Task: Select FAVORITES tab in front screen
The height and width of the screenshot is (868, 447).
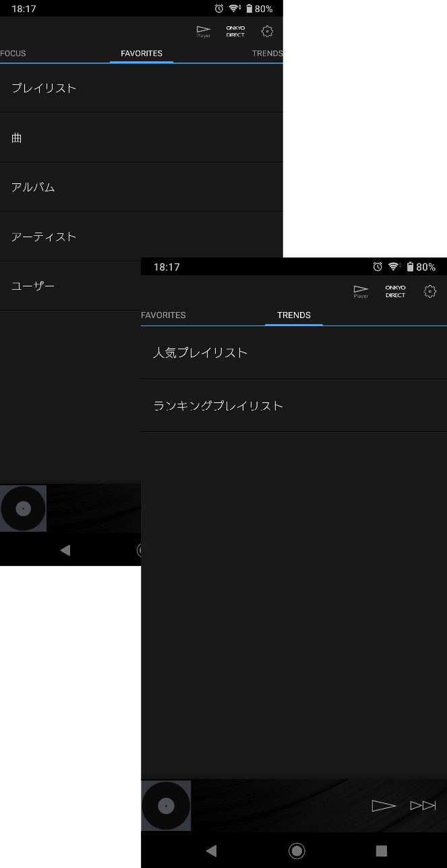Action: click(x=163, y=315)
